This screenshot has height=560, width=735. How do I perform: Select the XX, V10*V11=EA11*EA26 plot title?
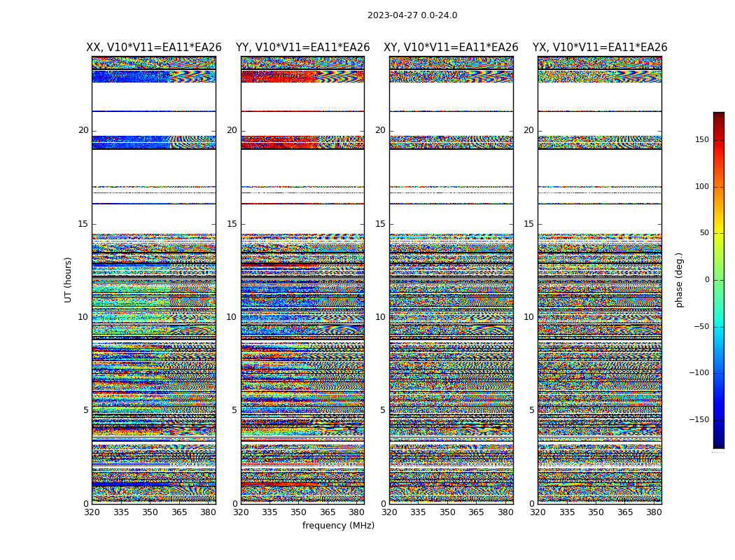tap(154, 48)
